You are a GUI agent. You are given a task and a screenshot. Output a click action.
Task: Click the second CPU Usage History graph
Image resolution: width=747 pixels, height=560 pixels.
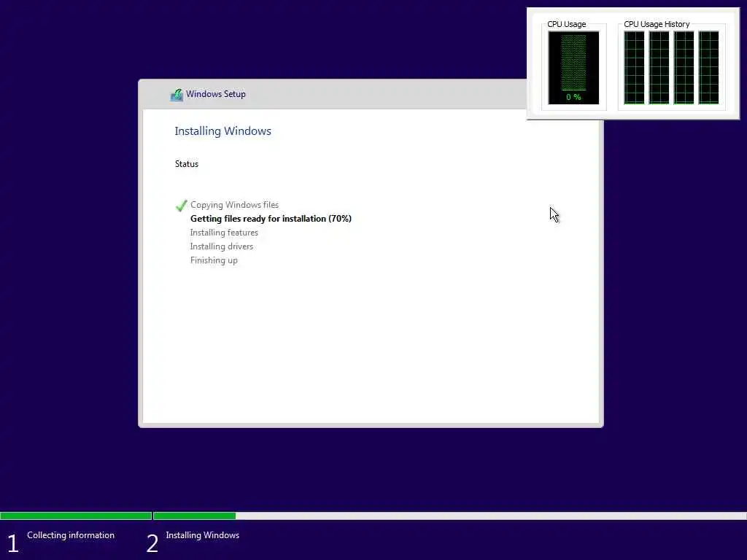click(659, 68)
